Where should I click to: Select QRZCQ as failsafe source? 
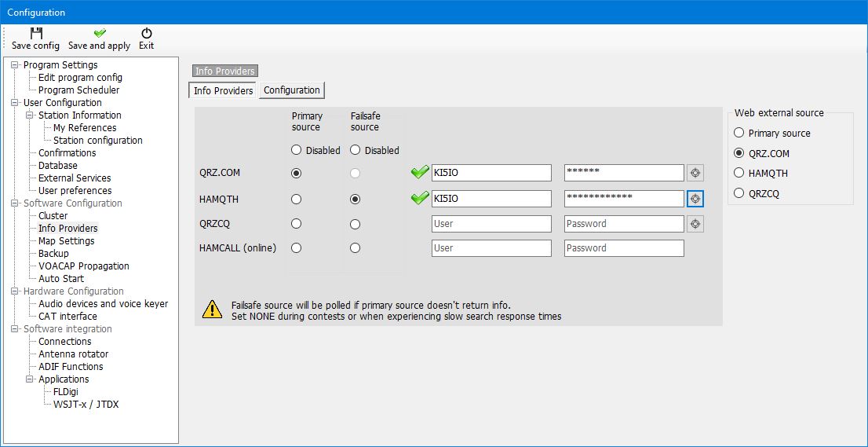356,224
